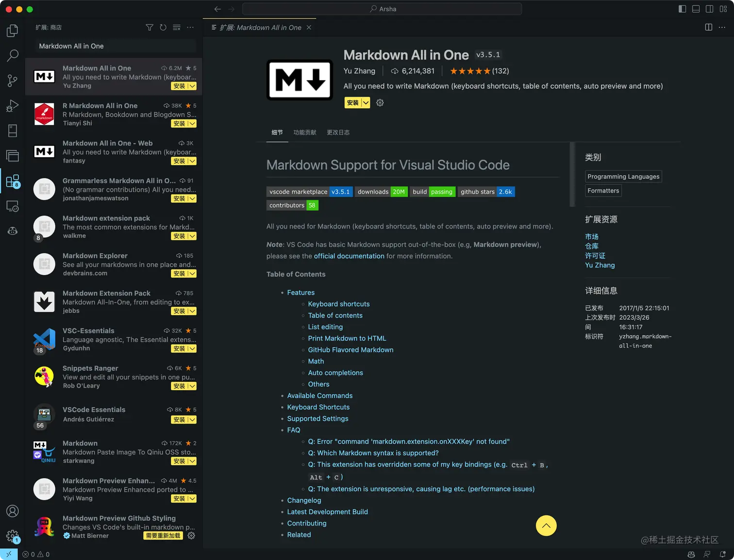Screen dimensions: 734x560
Task: Select Formatters category tag
Action: tap(603, 191)
